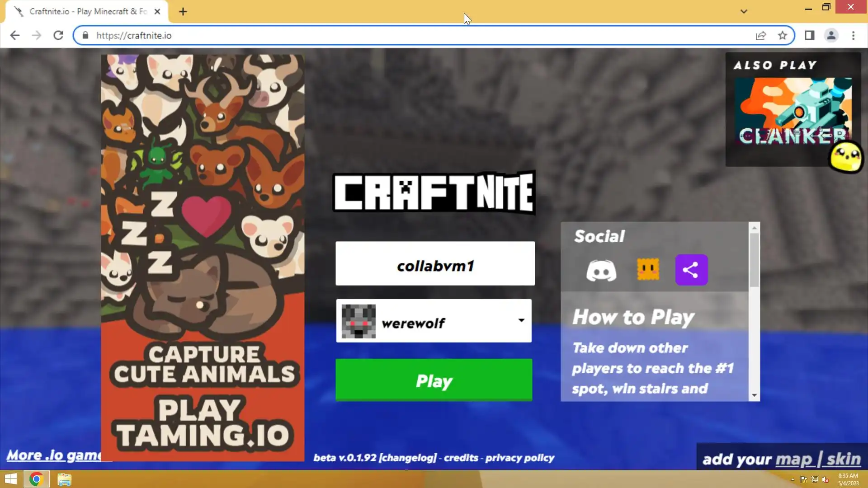
Task: Open the Clanker game thumbnail
Action: click(x=793, y=111)
